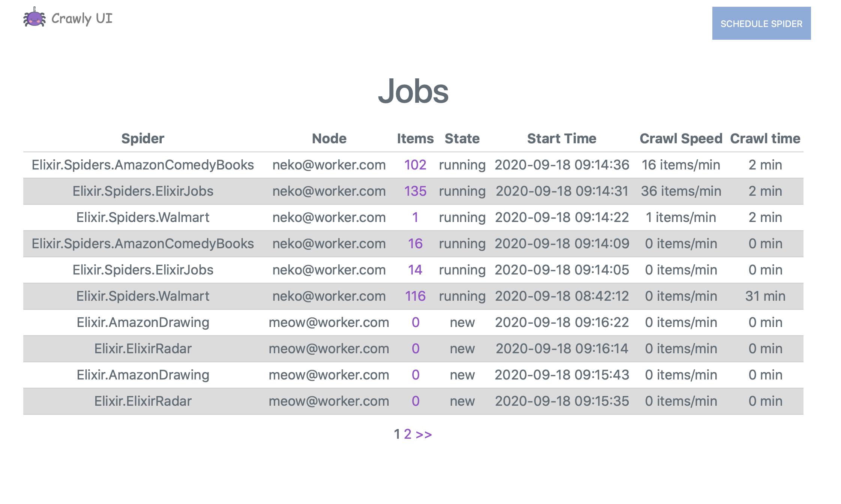
Task: Click the Spider column header
Action: point(143,139)
